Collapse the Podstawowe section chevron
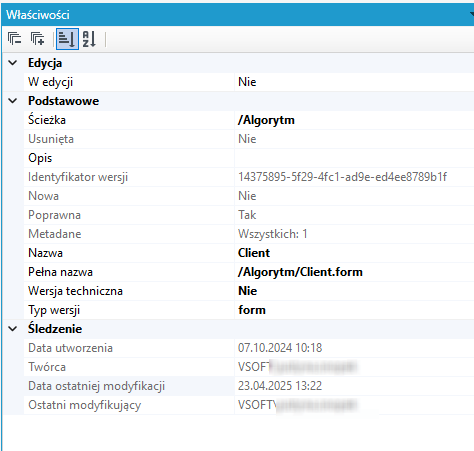474x451 pixels. [13, 101]
